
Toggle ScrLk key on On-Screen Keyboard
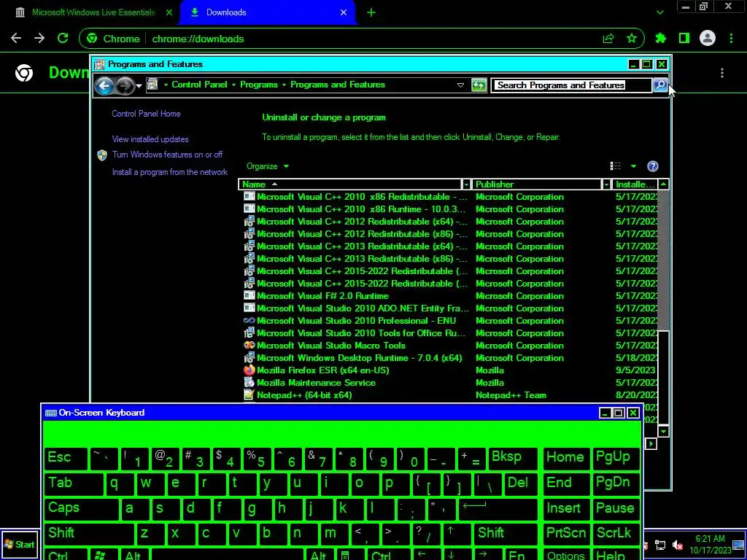(616, 533)
